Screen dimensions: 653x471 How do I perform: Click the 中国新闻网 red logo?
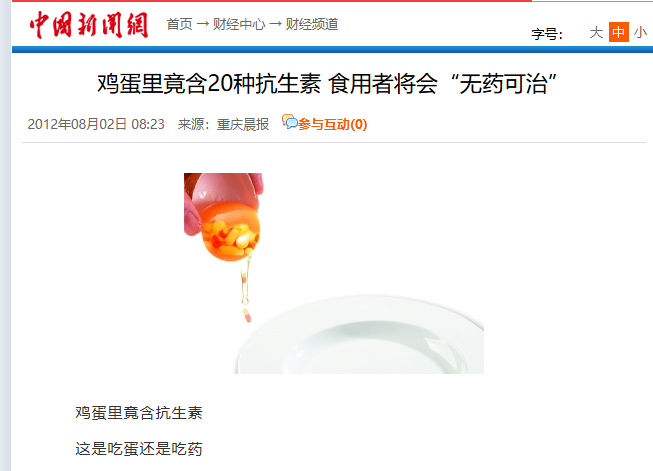[89, 25]
